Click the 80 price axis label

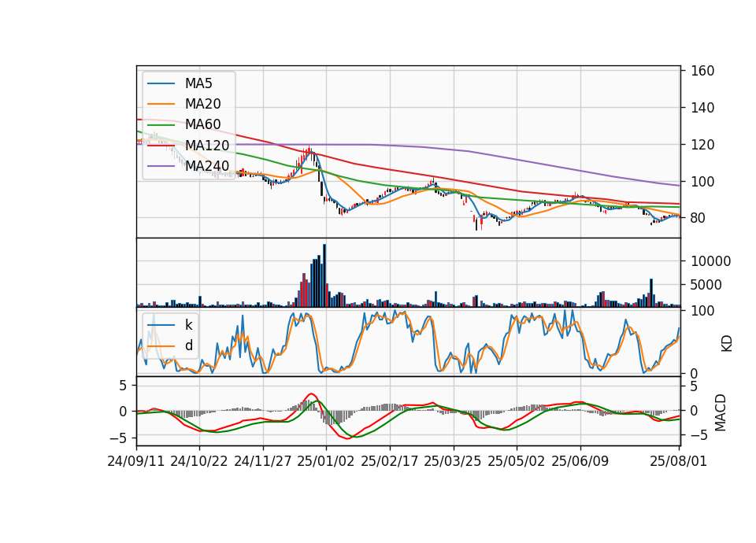click(x=699, y=218)
